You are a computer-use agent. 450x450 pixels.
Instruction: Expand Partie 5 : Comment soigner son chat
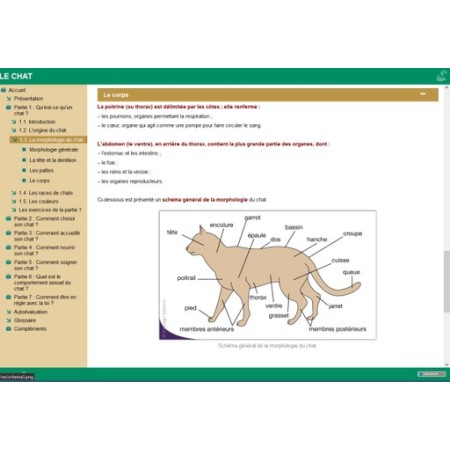(45, 265)
